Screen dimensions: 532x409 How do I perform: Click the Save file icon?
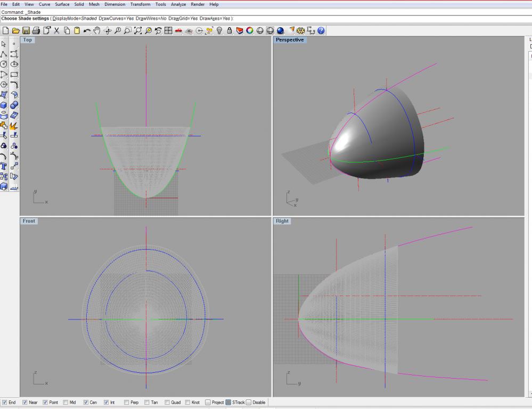(26, 31)
